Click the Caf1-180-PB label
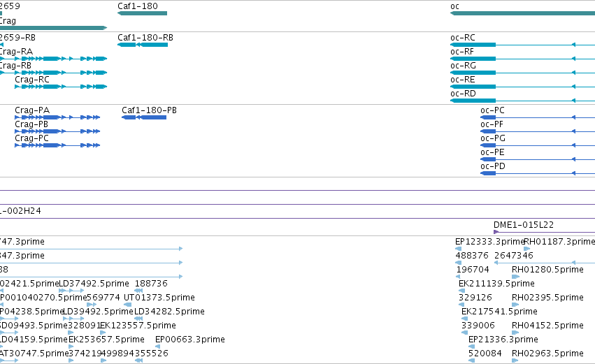The width and height of the screenshot is (595, 364). 149,110
